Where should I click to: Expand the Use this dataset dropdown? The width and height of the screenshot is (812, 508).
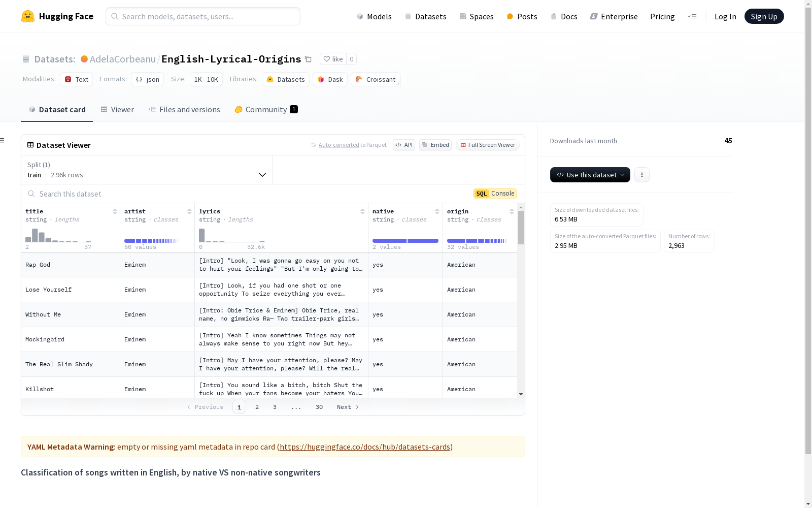(590, 175)
